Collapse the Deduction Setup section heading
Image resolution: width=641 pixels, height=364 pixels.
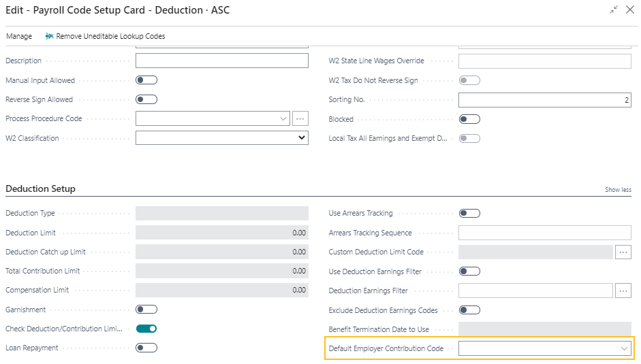(41, 188)
